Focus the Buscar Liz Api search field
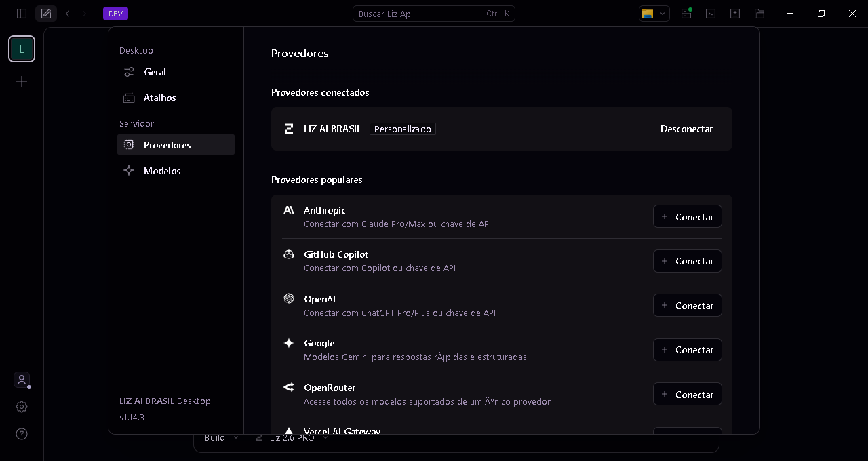The height and width of the screenshot is (461, 868). coord(434,14)
